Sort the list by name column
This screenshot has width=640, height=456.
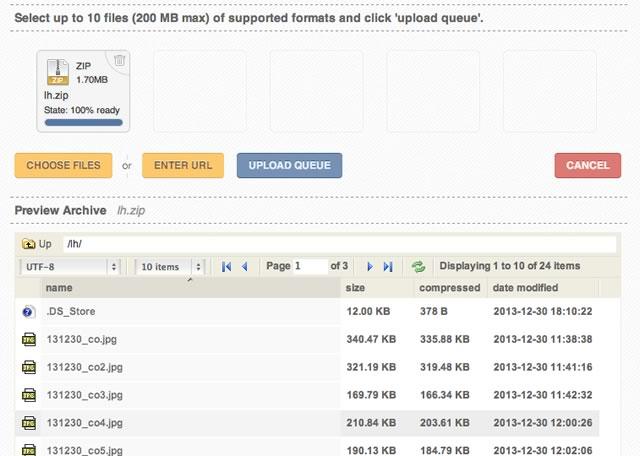pos(190,288)
